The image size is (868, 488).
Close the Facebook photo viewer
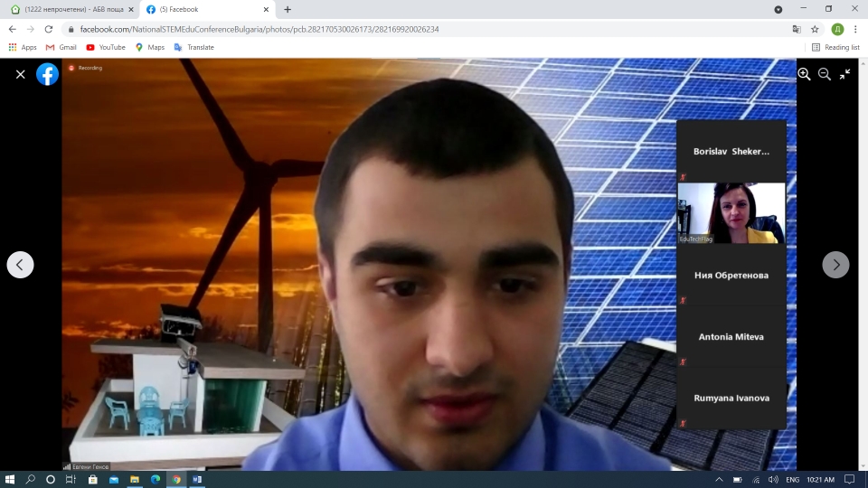tap(20, 74)
